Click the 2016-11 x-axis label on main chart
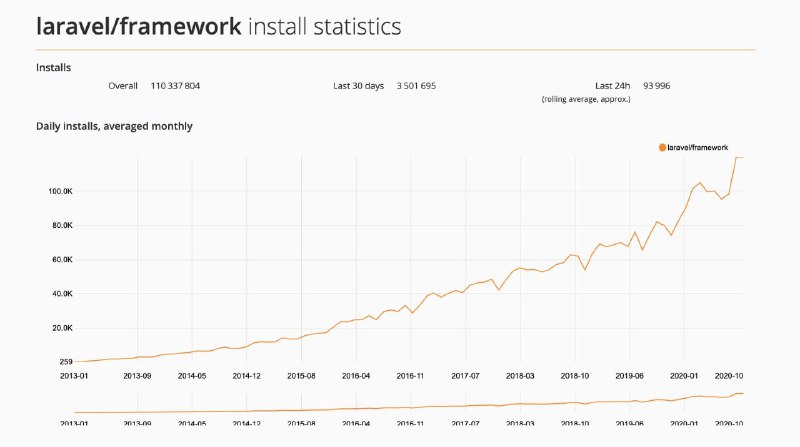 (410, 376)
